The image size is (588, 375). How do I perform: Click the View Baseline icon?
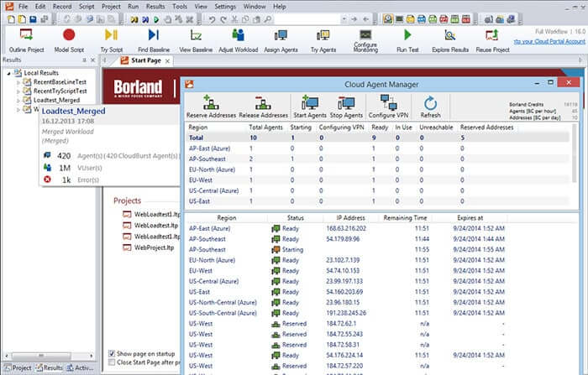point(196,35)
